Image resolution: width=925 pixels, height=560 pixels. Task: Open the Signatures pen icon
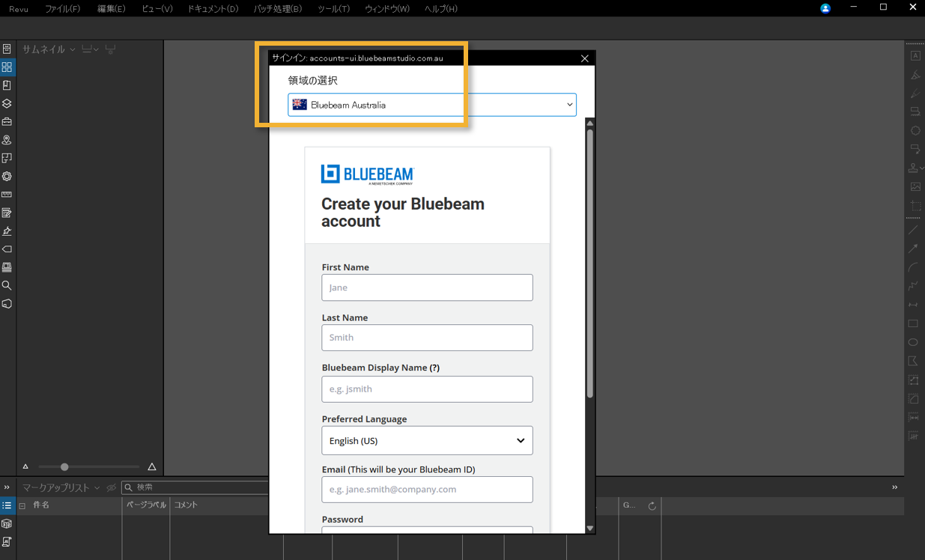point(7,231)
